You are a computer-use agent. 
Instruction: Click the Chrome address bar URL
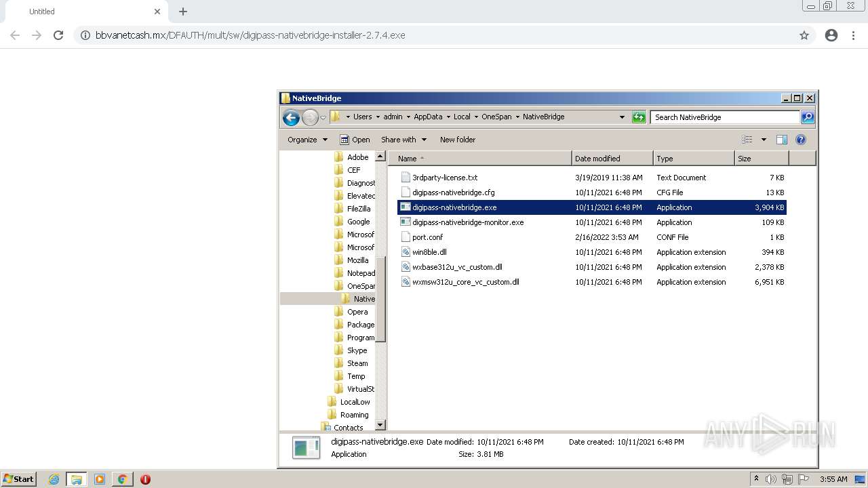click(x=250, y=35)
